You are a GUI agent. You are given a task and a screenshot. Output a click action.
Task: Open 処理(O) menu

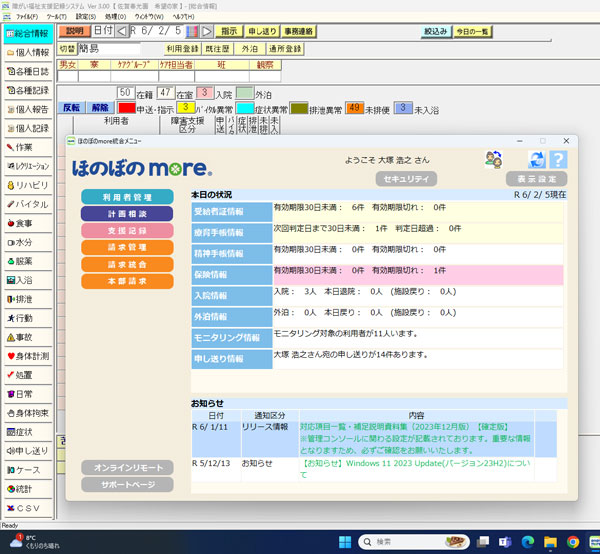(x=115, y=17)
